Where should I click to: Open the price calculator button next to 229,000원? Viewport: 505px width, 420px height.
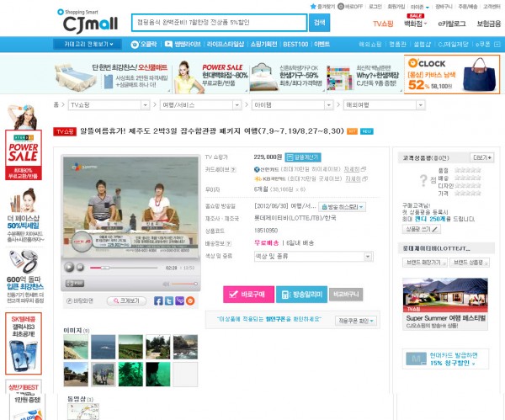(303, 157)
